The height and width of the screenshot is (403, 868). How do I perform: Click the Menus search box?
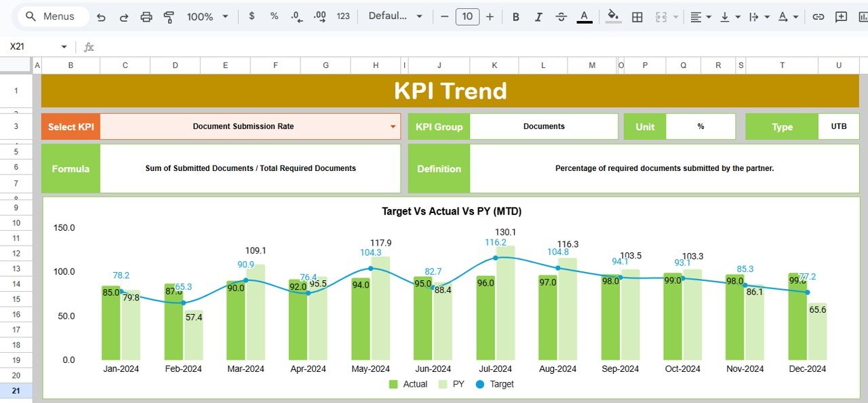(x=53, y=16)
